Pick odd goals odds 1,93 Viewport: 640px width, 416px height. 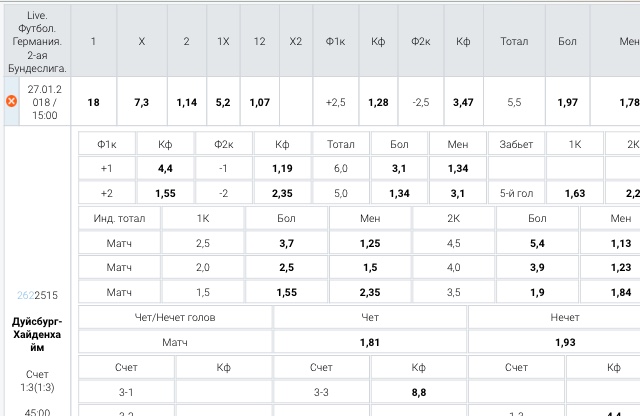click(565, 342)
